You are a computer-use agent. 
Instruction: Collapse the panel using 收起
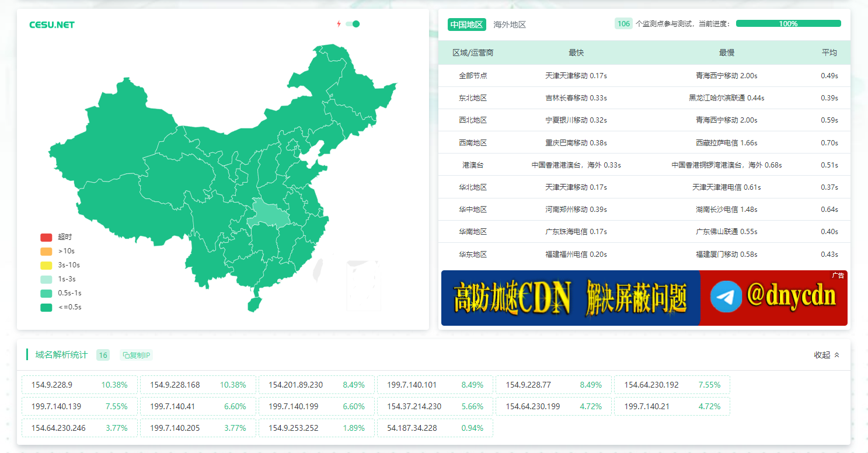[x=827, y=355]
